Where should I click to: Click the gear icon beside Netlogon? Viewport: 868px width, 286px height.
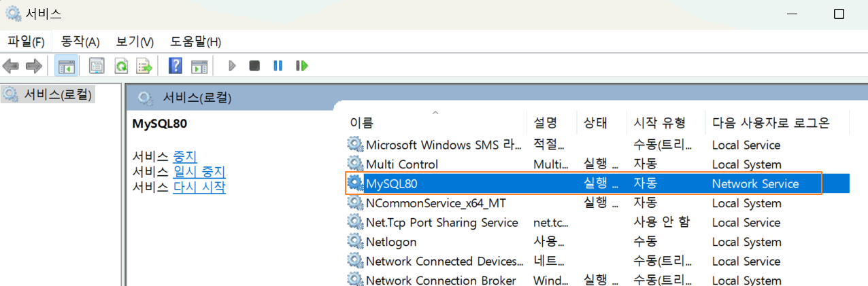click(x=355, y=241)
